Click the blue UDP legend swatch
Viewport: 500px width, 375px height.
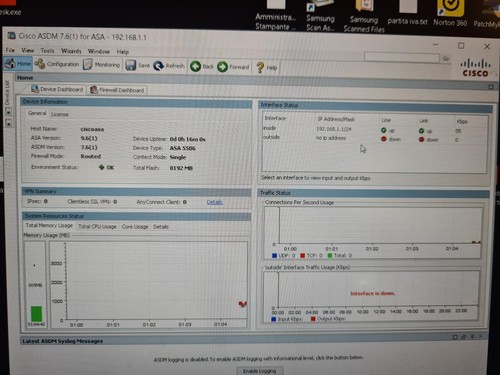pyautogui.click(x=274, y=256)
